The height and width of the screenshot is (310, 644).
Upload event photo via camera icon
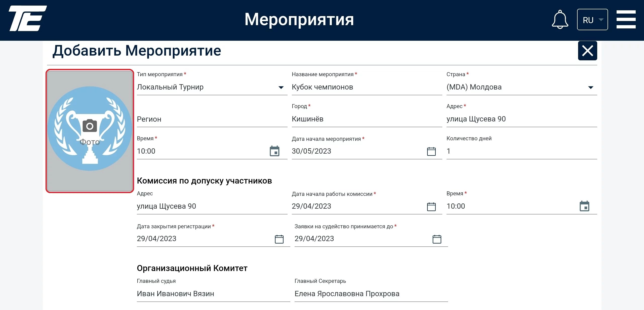pyautogui.click(x=90, y=126)
